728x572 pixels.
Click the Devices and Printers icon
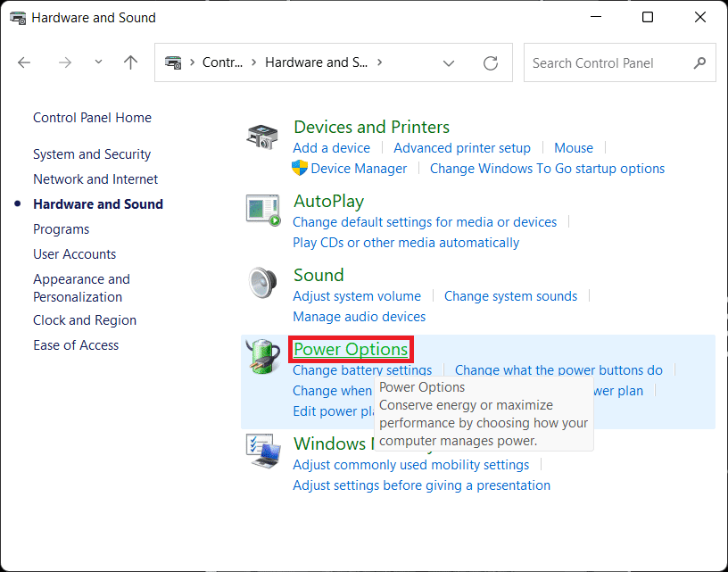click(x=262, y=136)
